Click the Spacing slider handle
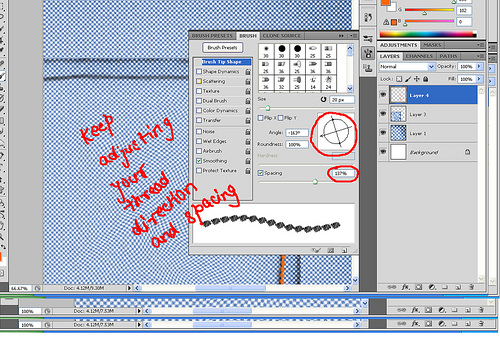The image size is (500, 362). tap(315, 182)
